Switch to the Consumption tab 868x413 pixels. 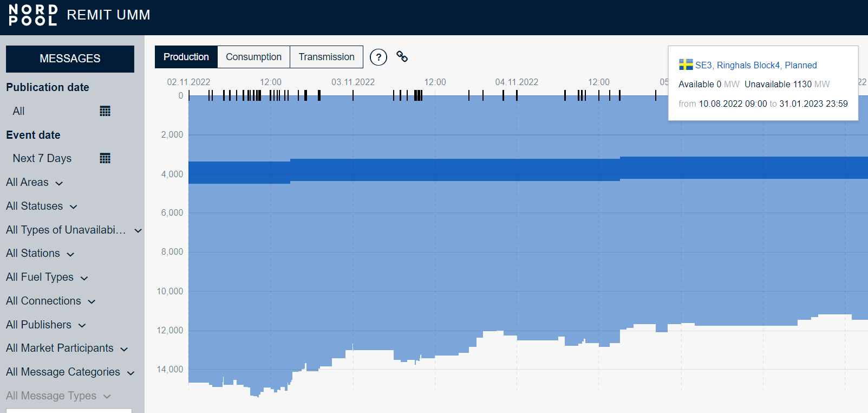[253, 57]
